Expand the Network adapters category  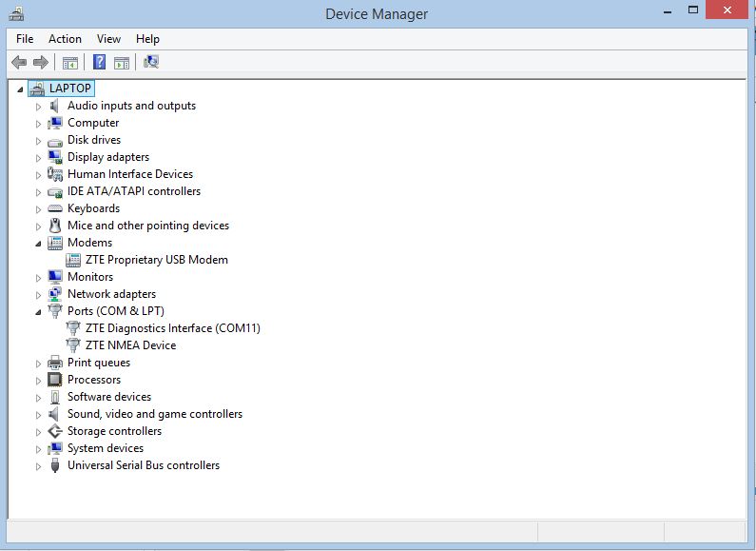(x=39, y=295)
